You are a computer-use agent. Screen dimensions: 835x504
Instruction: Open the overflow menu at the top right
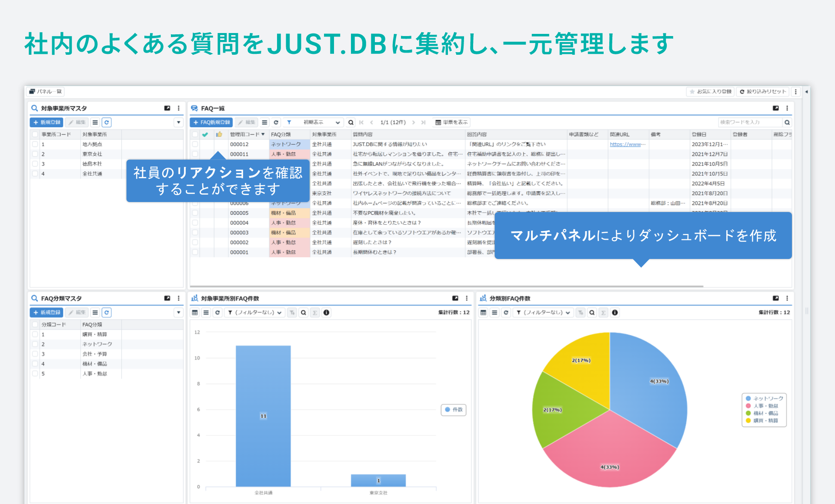click(796, 91)
